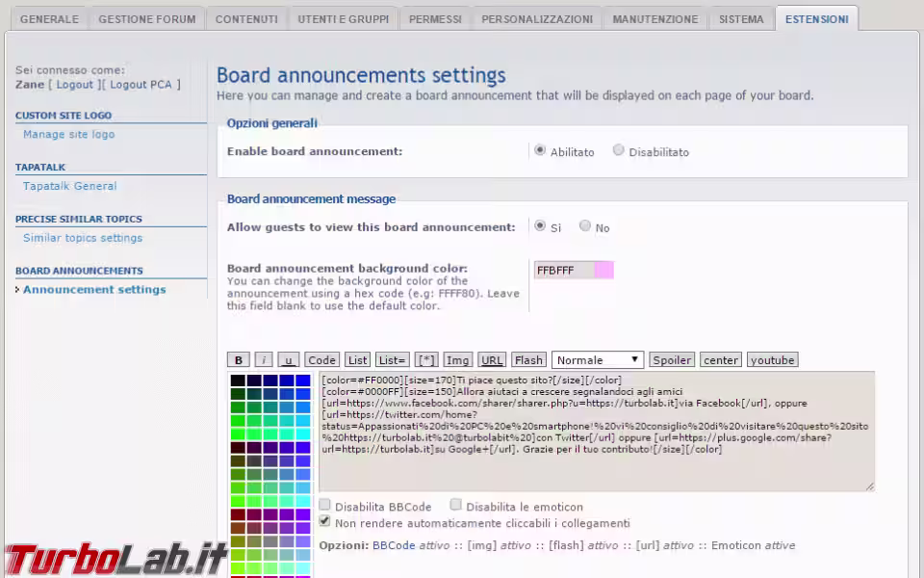Open the SISTEMA tab

click(x=741, y=19)
